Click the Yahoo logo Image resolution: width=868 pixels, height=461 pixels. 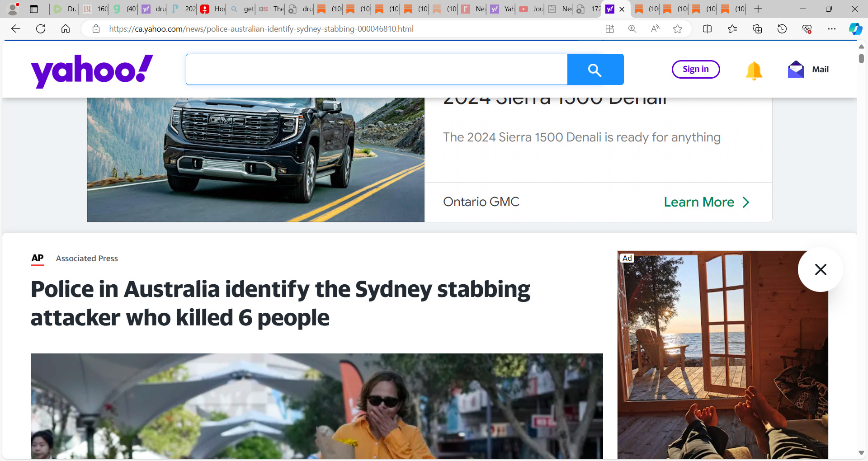92,71
